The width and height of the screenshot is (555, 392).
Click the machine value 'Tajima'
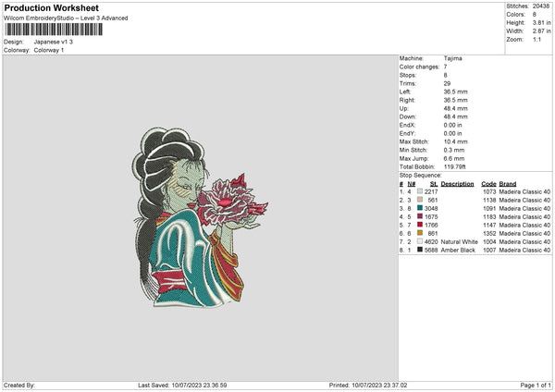[452, 58]
